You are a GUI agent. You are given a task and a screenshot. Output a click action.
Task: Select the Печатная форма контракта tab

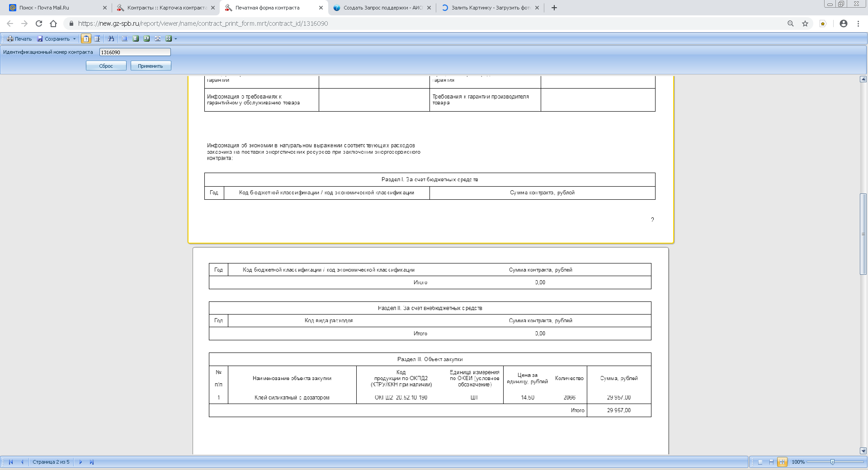click(274, 8)
